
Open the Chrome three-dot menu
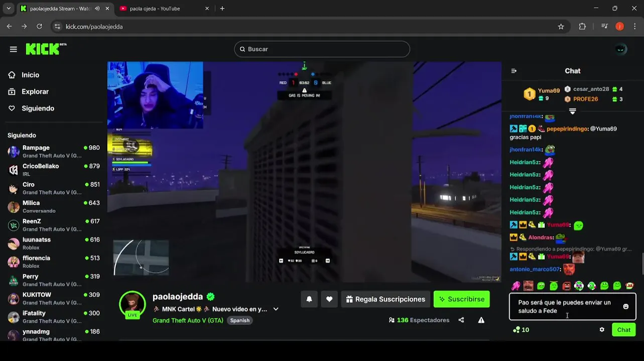coord(635,27)
